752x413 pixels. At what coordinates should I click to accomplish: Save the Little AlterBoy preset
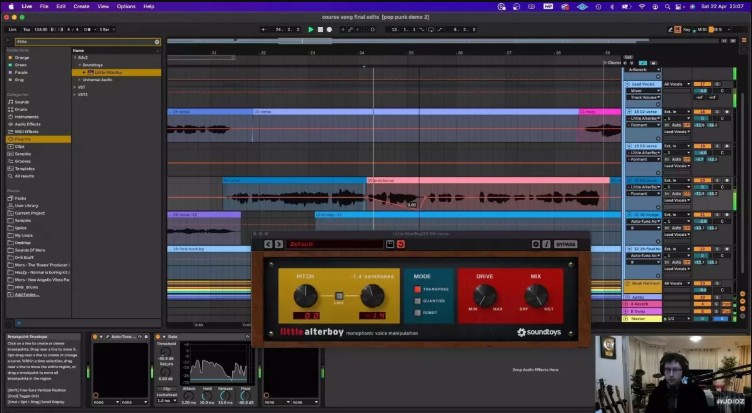pos(390,244)
